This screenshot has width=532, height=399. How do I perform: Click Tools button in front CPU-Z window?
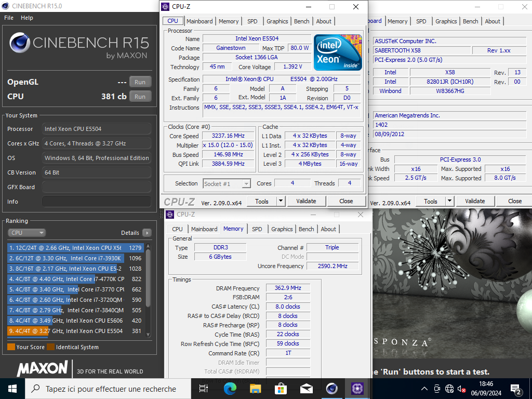pyautogui.click(x=262, y=201)
